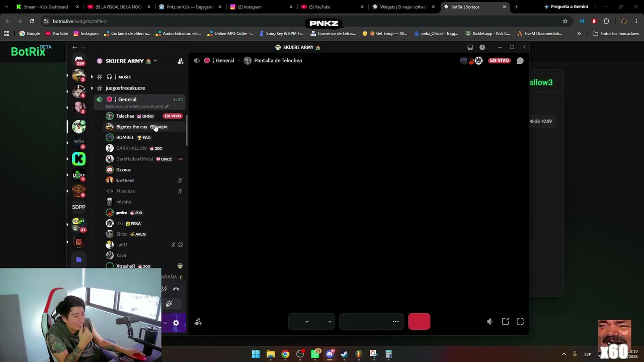
Task: Open the soundboard/activity party icon button
Action: tap(169, 304)
